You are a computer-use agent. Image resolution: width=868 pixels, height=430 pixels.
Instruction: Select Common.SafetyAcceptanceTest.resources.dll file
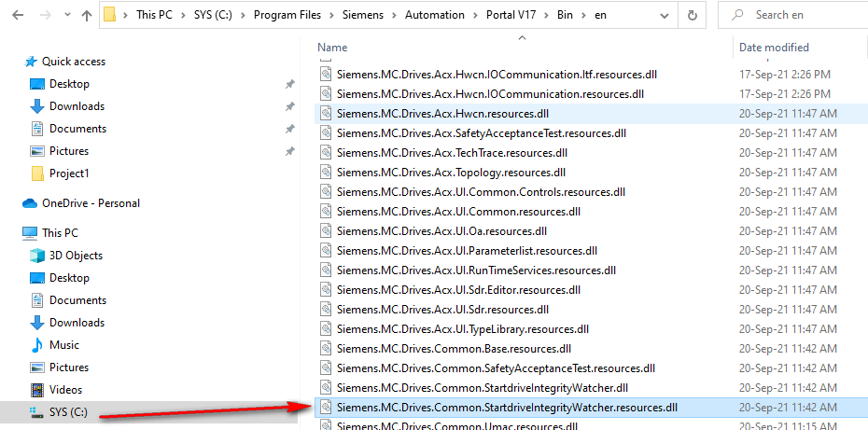tap(496, 368)
